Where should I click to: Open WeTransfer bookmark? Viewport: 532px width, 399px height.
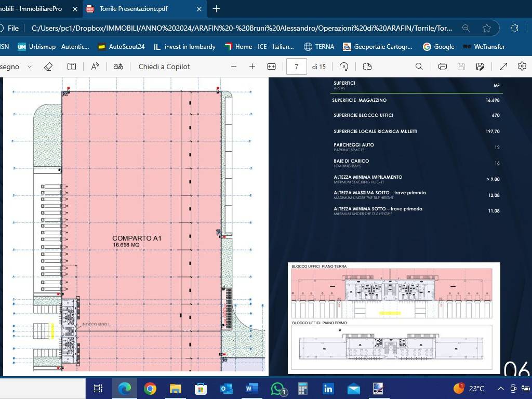[484, 47]
